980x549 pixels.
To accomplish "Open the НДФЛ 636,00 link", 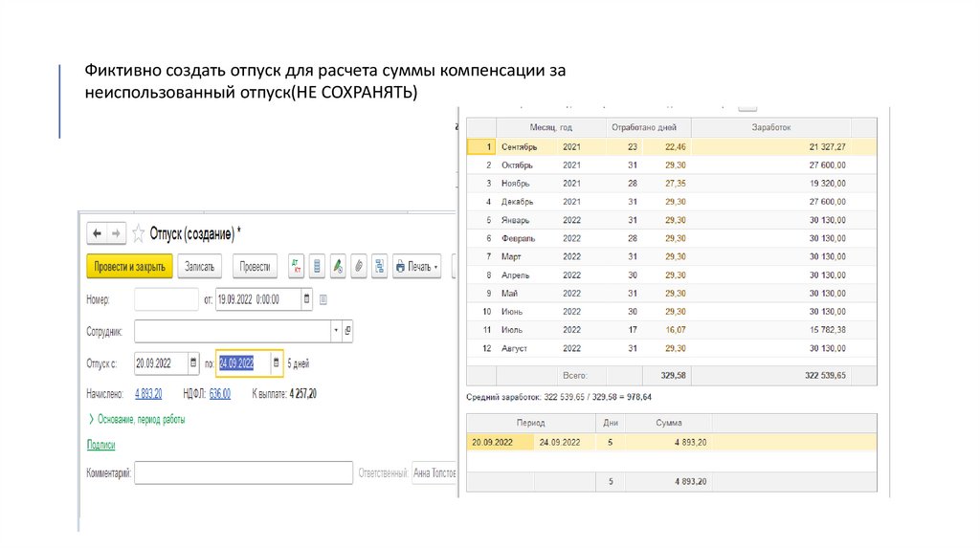I will point(219,393).
